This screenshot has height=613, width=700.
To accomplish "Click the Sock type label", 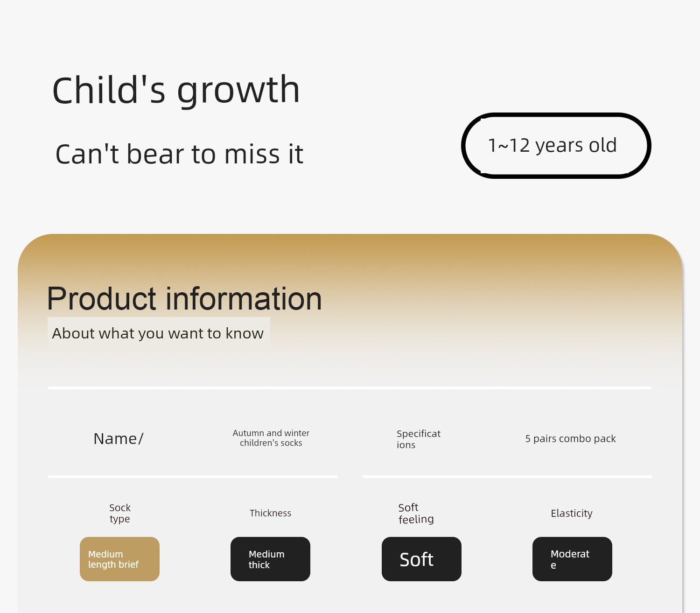I will pos(120,513).
